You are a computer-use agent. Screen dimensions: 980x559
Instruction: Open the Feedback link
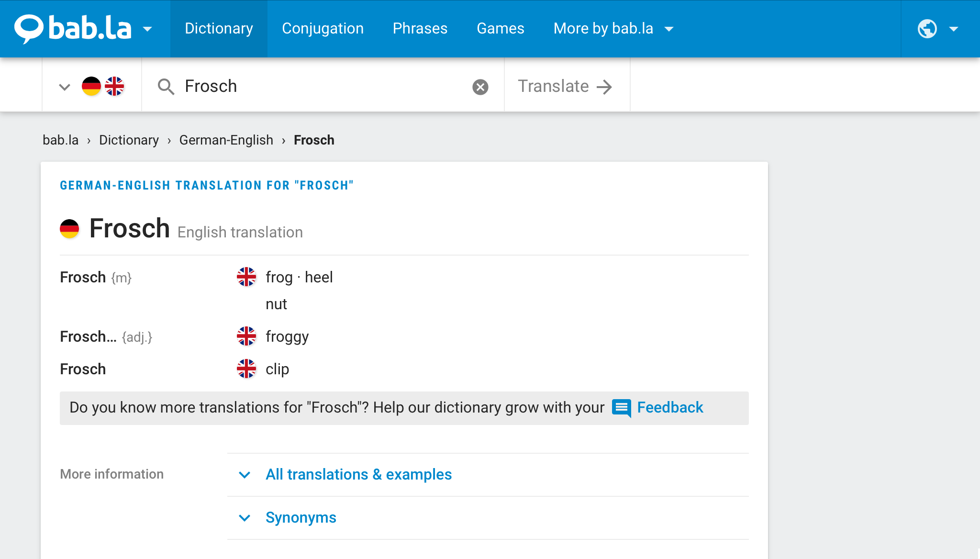(x=670, y=407)
